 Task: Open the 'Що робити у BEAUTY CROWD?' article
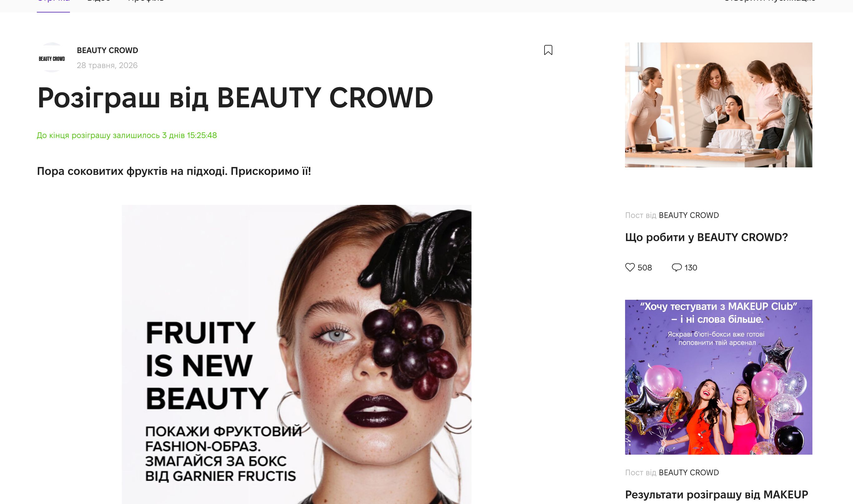click(706, 237)
